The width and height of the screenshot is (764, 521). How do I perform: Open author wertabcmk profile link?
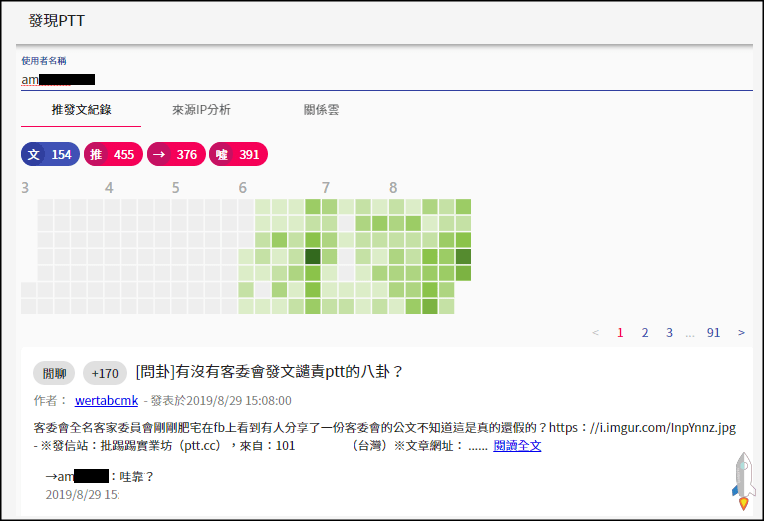pos(106,401)
